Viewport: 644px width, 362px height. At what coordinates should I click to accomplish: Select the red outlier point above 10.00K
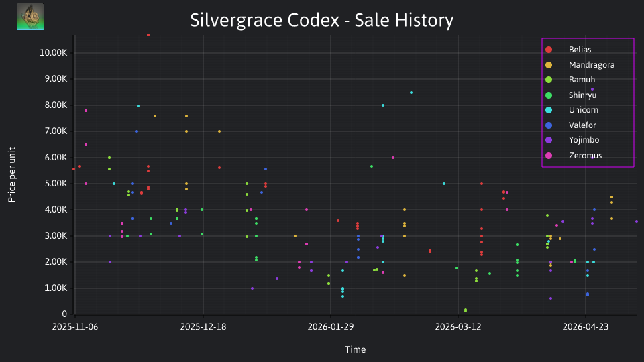click(148, 35)
